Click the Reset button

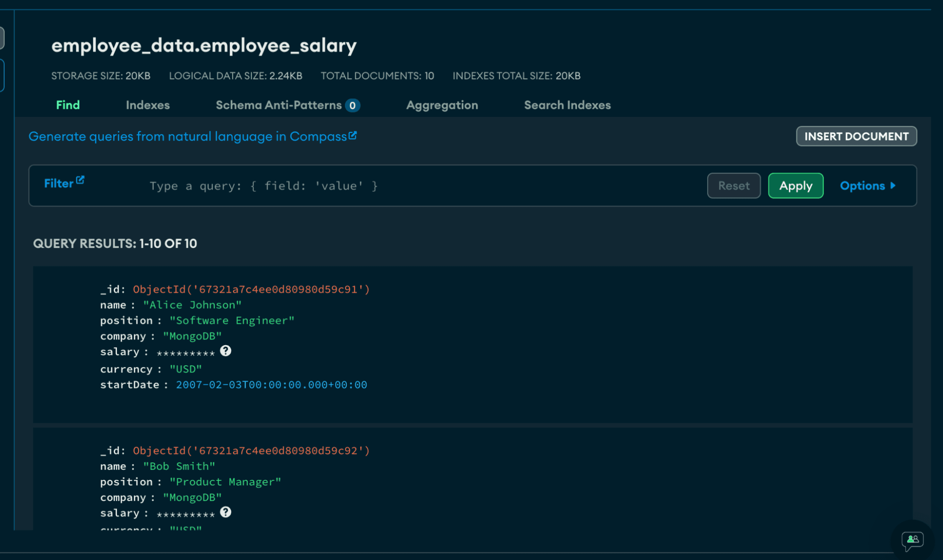734,186
